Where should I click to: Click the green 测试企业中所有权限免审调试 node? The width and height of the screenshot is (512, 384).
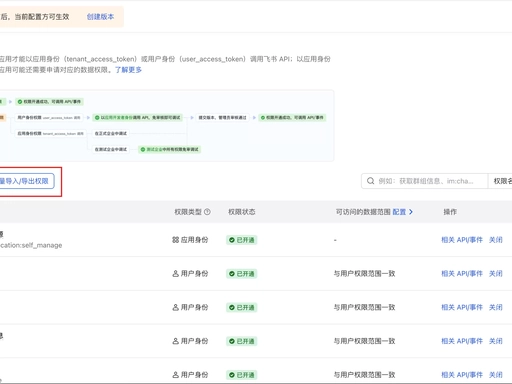click(x=170, y=149)
